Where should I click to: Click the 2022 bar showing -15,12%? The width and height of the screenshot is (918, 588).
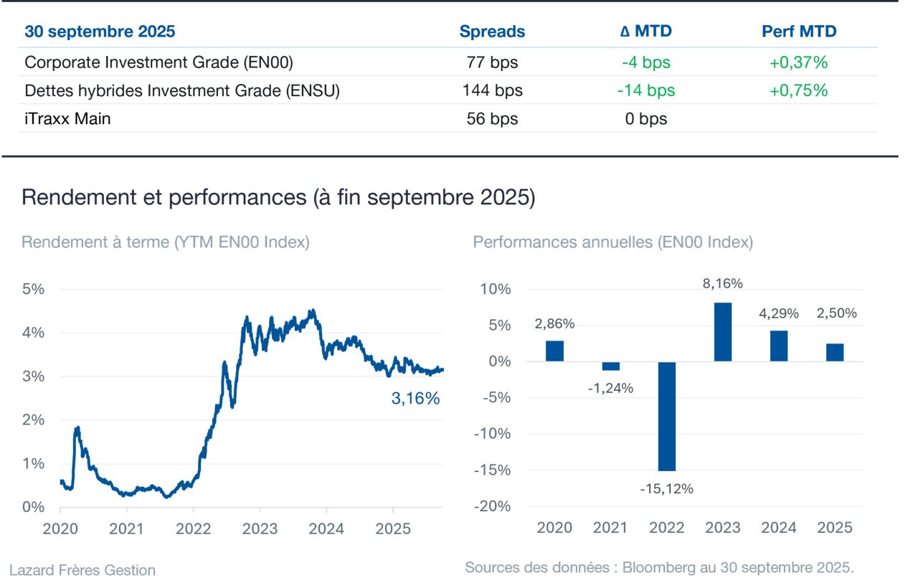pos(666,416)
